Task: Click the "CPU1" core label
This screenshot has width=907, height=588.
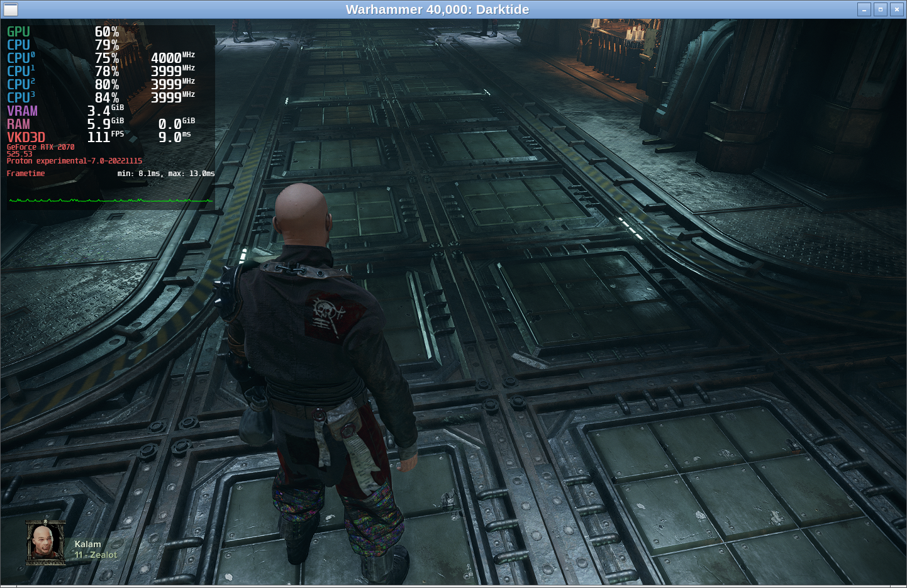Action: [21, 71]
